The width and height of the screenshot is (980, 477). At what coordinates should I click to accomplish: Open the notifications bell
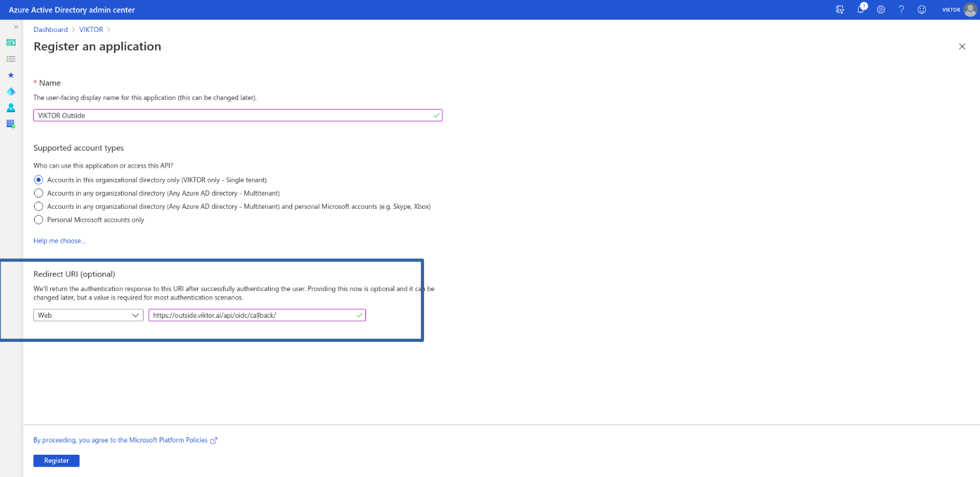[x=861, y=10]
